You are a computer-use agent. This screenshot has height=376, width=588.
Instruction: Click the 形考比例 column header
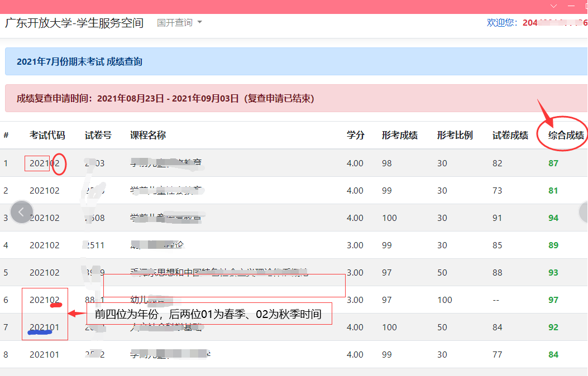[x=455, y=135]
